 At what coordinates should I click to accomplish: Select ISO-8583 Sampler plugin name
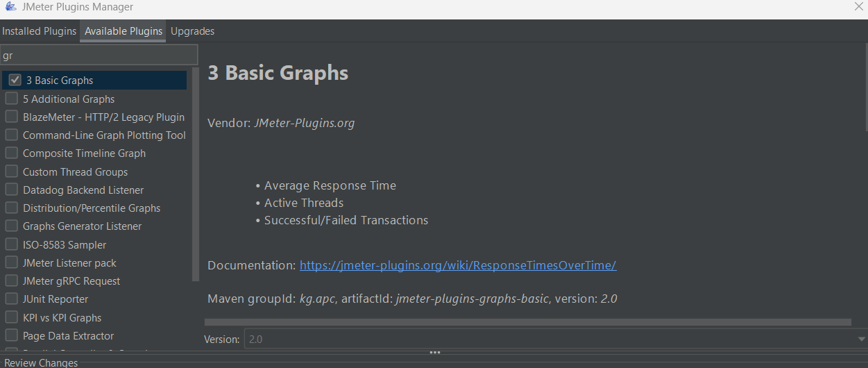pos(65,245)
